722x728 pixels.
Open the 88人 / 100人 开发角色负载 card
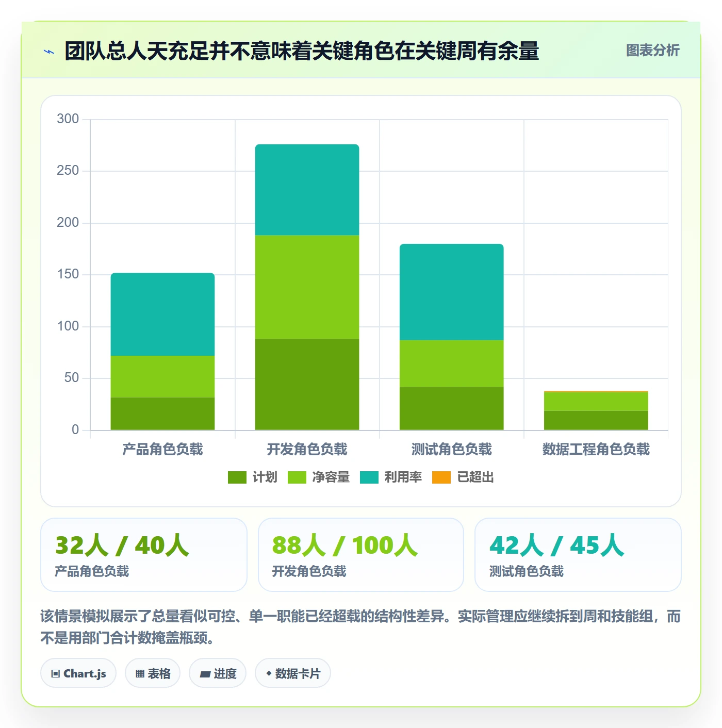tap(361, 555)
